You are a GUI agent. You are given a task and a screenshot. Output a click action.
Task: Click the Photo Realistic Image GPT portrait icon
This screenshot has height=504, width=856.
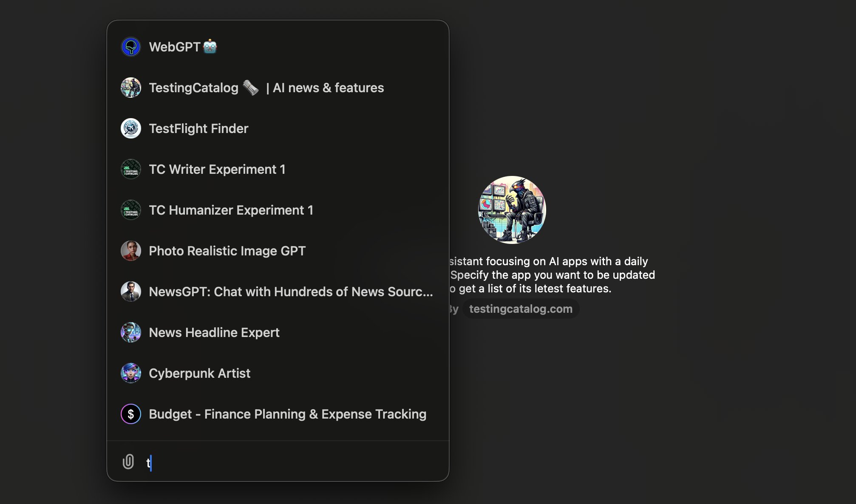(x=131, y=251)
